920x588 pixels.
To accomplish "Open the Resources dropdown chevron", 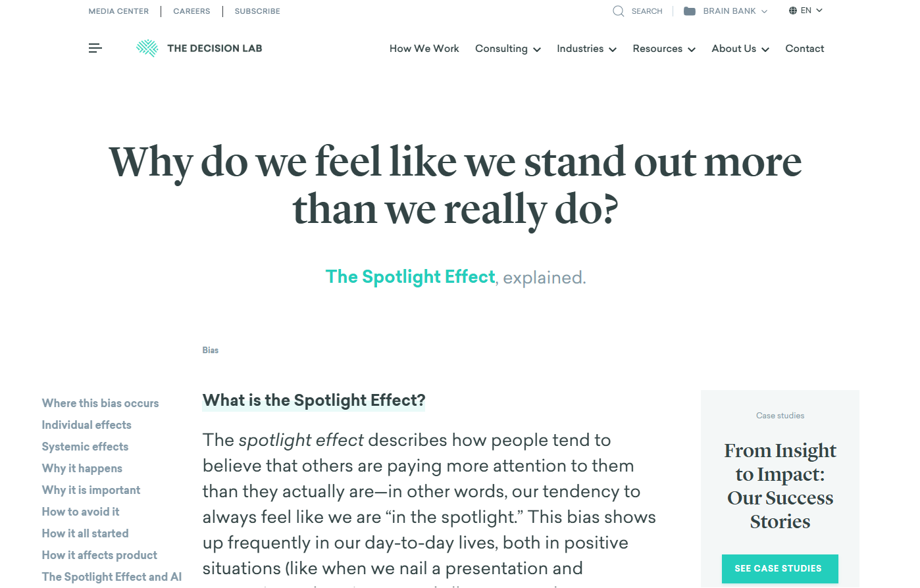I will [692, 49].
